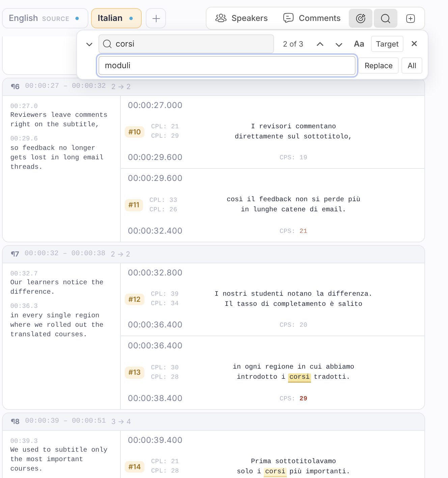Click subtitle 'così il feedback non si perde più'
Viewport: 448px width, 478px height.
pyautogui.click(x=293, y=199)
